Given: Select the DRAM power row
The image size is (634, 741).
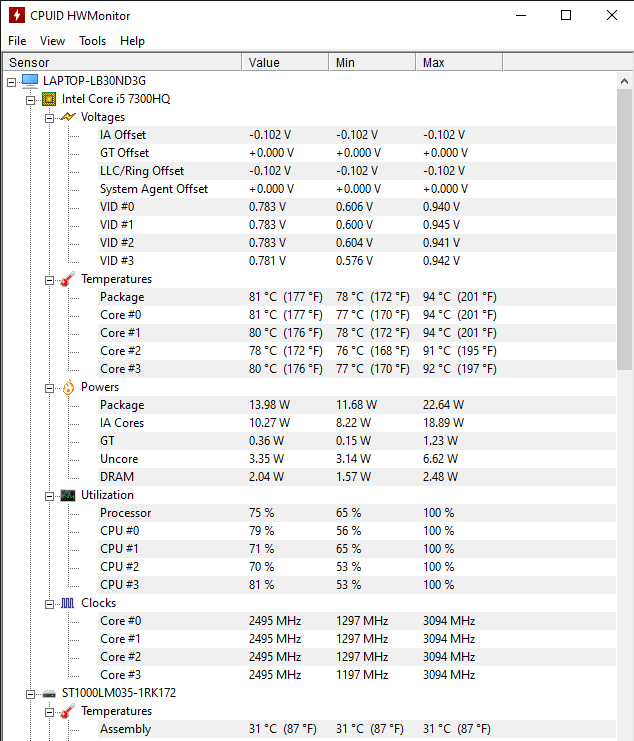Looking at the screenshot, I should coord(357,477).
